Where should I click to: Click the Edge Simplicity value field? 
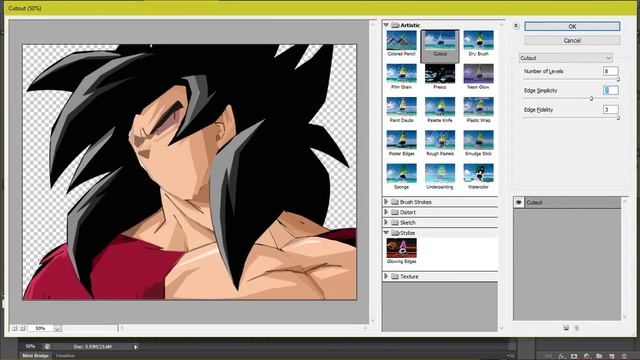(x=611, y=90)
